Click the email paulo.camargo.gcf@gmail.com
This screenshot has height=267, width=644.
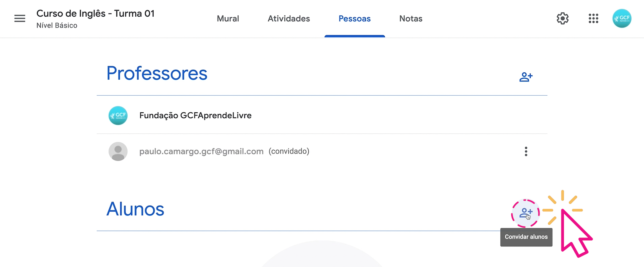point(201,151)
